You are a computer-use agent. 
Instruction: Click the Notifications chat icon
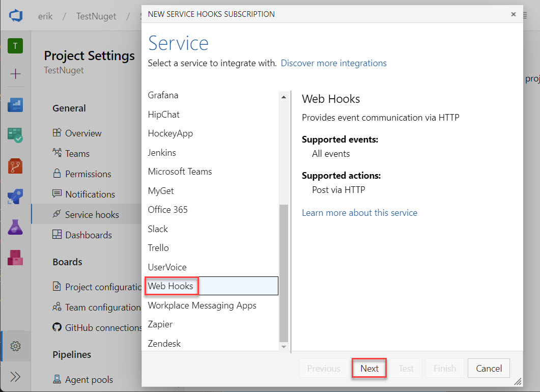pyautogui.click(x=57, y=193)
